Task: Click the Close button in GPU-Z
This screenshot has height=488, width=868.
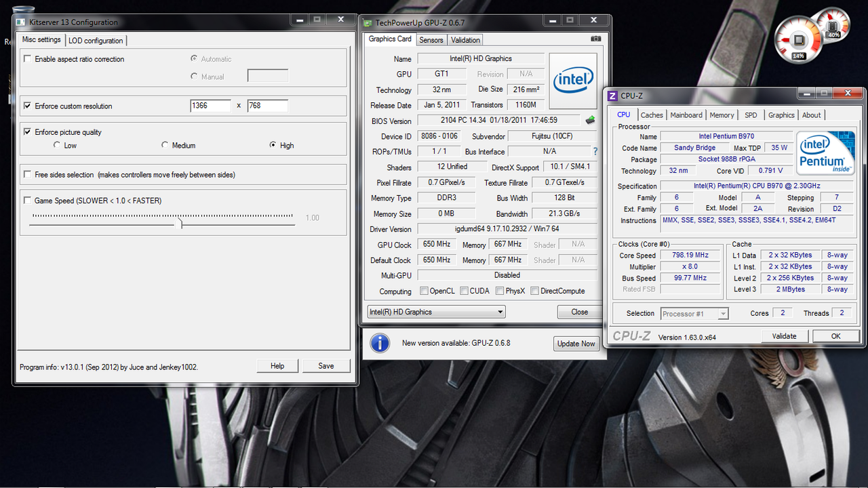Action: coord(580,312)
